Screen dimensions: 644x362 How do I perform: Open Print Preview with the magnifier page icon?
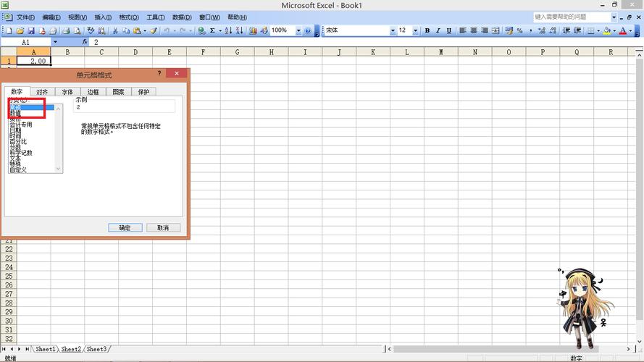[x=78, y=31]
